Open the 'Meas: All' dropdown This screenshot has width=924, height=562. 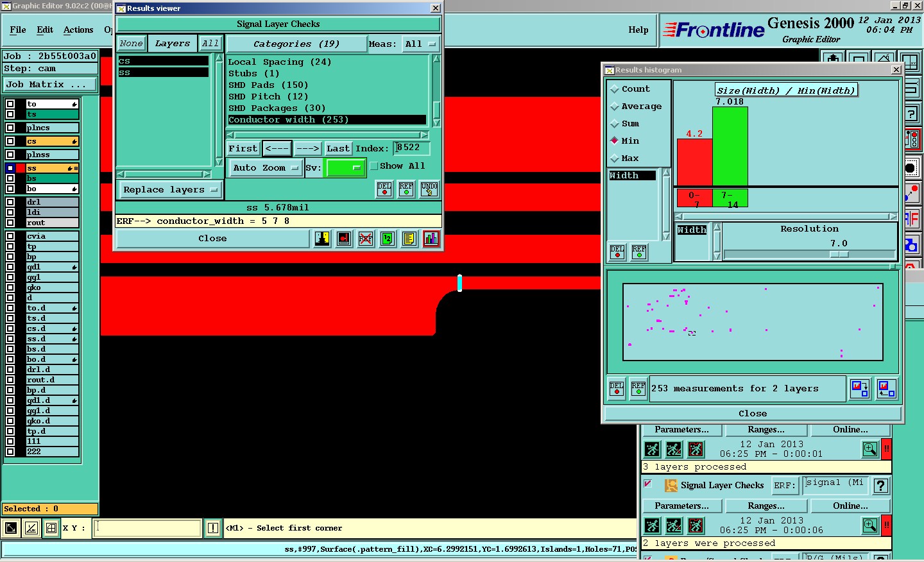point(420,44)
